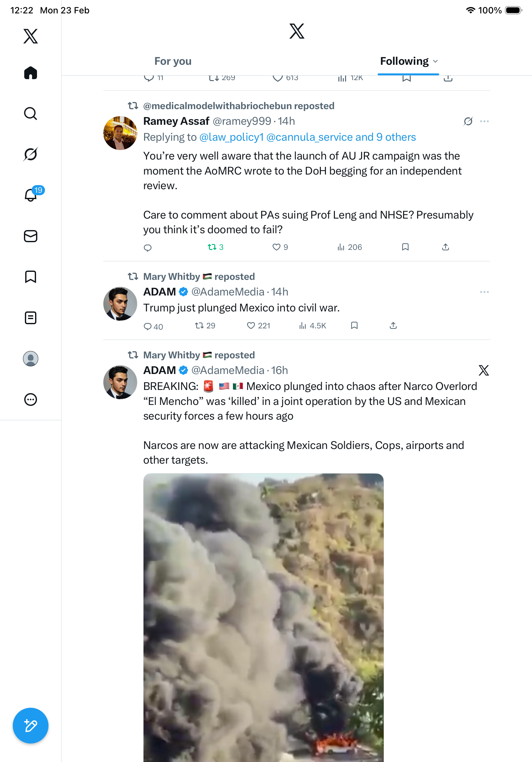
Task: Open Bookmarks in the sidebar
Action: click(31, 277)
